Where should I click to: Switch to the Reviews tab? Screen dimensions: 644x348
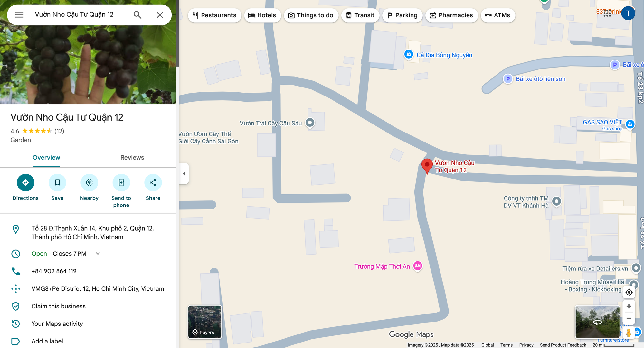(132, 158)
